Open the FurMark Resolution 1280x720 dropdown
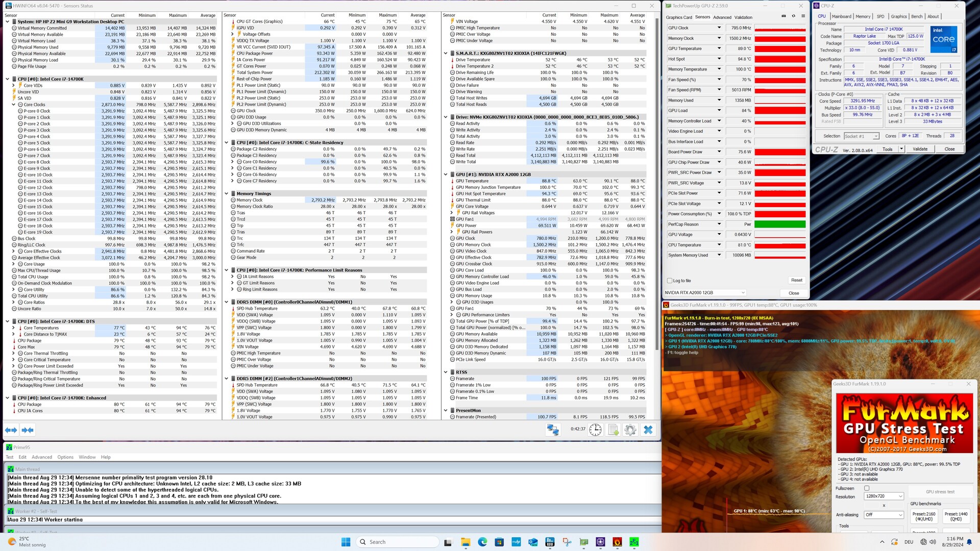The image size is (980, 551). coord(884,496)
